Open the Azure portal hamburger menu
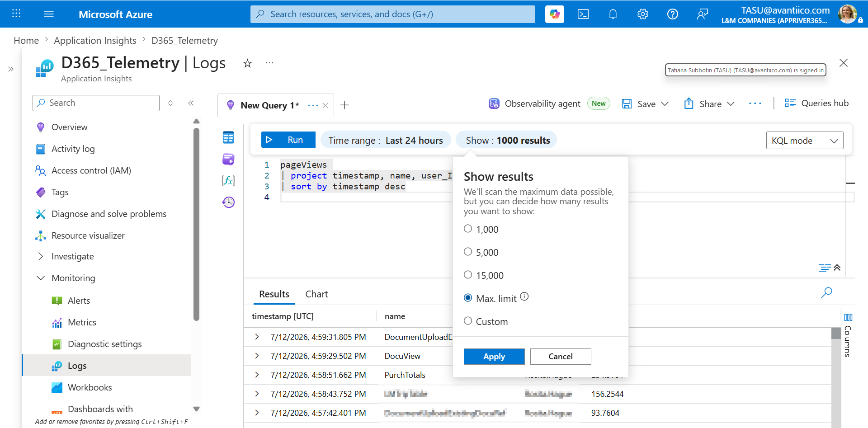 [x=49, y=14]
